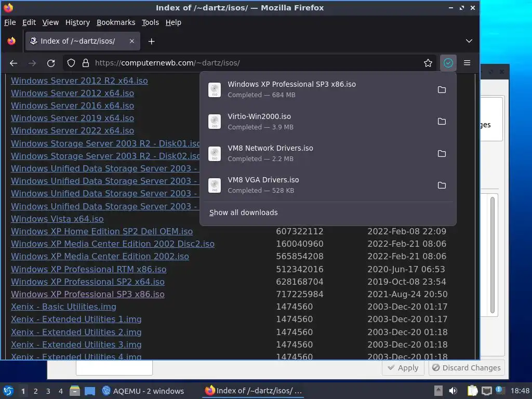Open the tracking protection shield icon
This screenshot has width=532, height=399.
(71, 63)
